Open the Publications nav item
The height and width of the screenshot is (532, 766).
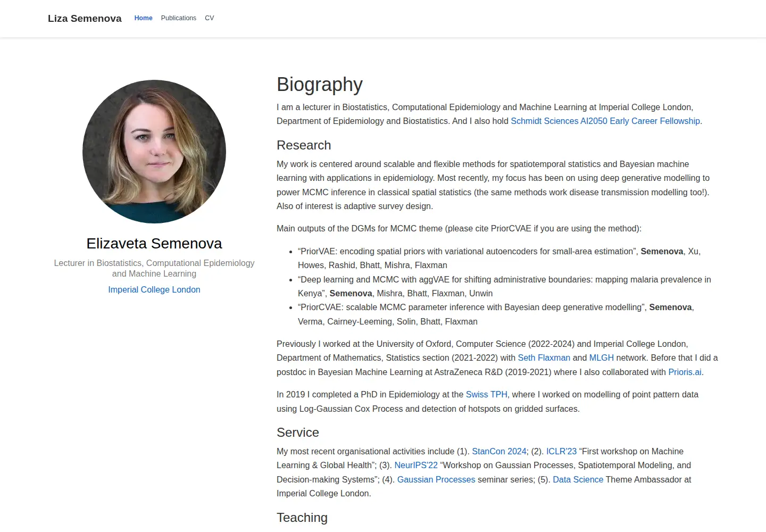(179, 18)
